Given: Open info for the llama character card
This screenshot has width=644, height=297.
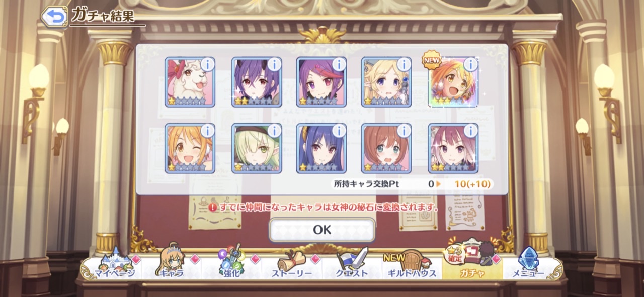Looking at the screenshot, I should (207, 64).
